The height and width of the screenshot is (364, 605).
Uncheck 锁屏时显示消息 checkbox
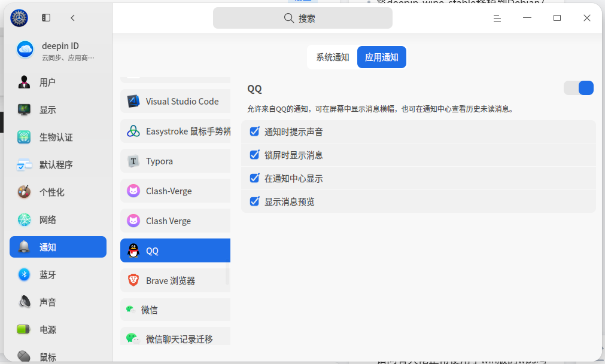[255, 155]
